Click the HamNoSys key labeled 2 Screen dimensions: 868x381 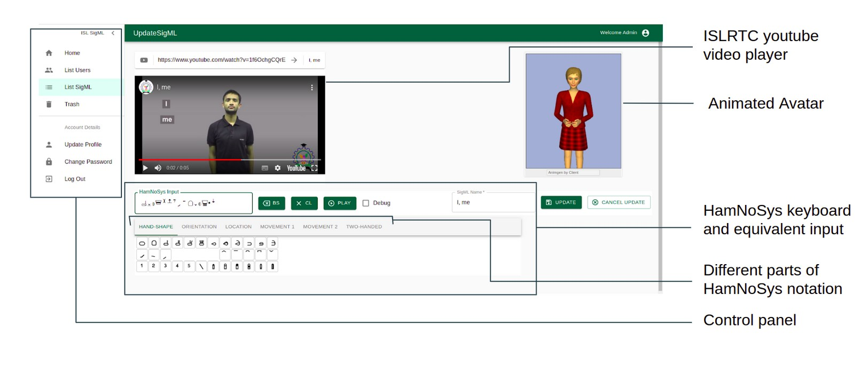pos(154,266)
